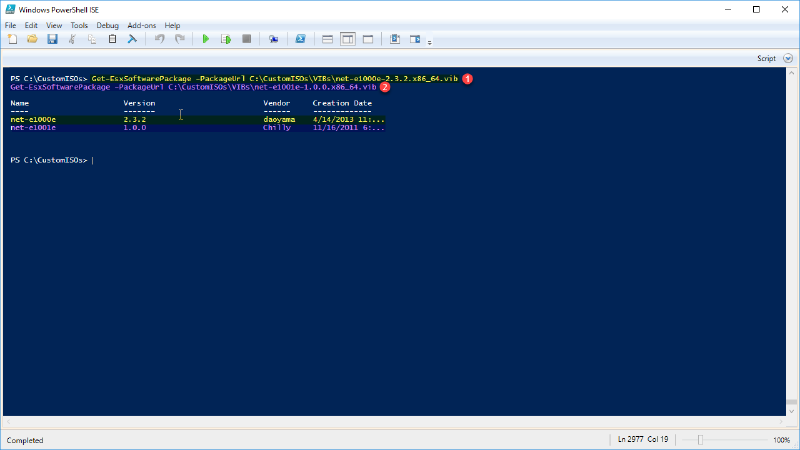Click the net-e1000e package name
The height and width of the screenshot is (450, 800).
(33, 119)
